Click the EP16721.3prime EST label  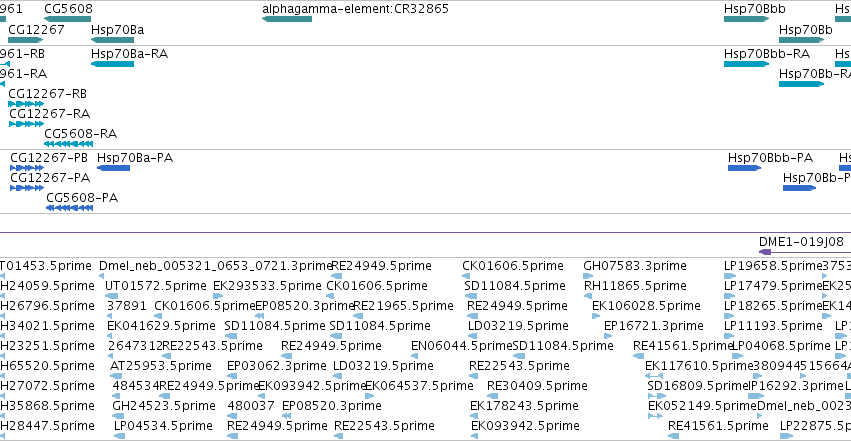point(653,326)
